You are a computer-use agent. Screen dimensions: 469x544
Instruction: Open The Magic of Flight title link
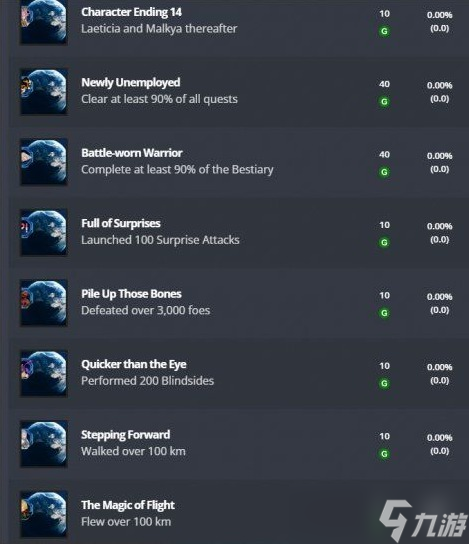128,505
